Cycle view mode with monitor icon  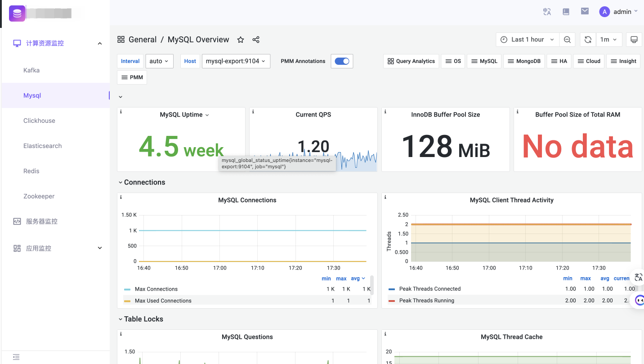click(x=634, y=40)
